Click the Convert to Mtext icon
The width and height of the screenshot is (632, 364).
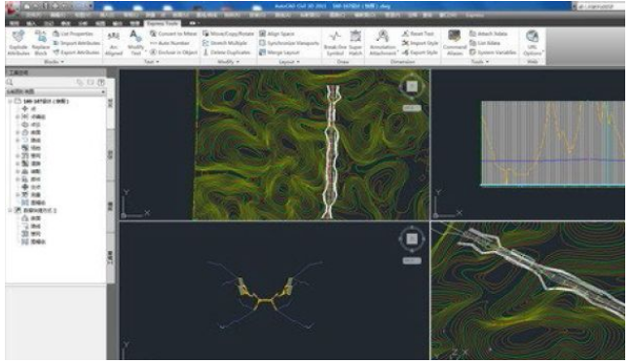click(153, 34)
